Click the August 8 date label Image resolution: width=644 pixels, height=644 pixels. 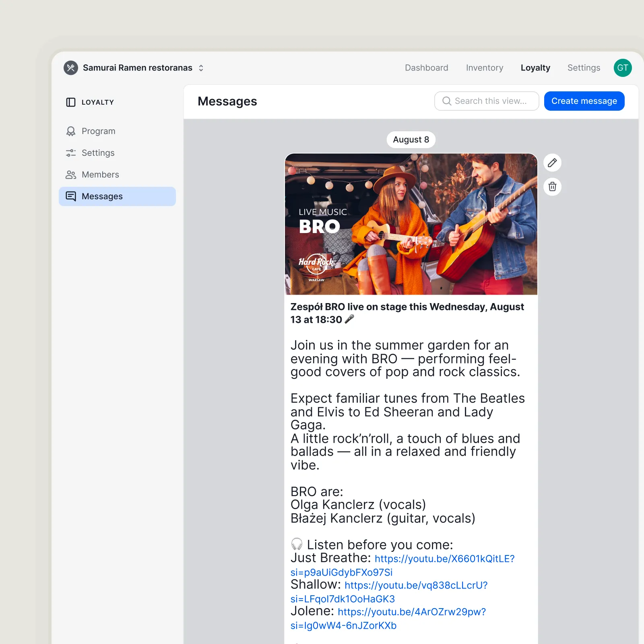point(411,140)
